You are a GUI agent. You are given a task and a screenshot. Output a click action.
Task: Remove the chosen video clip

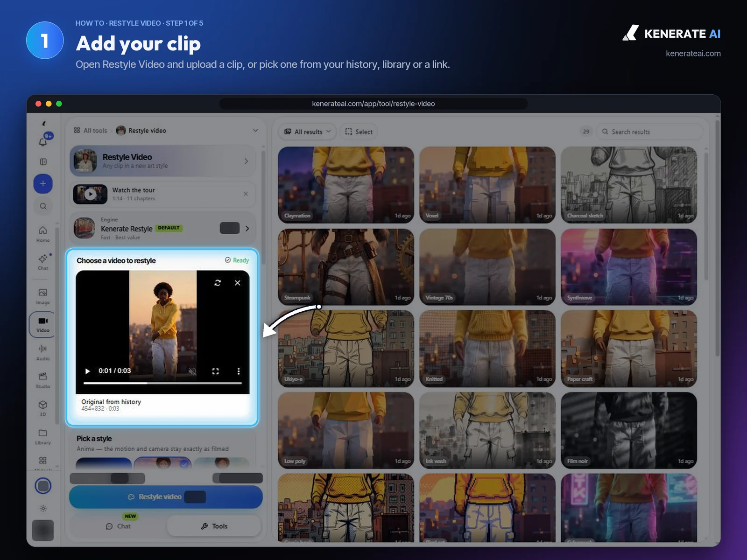[238, 283]
